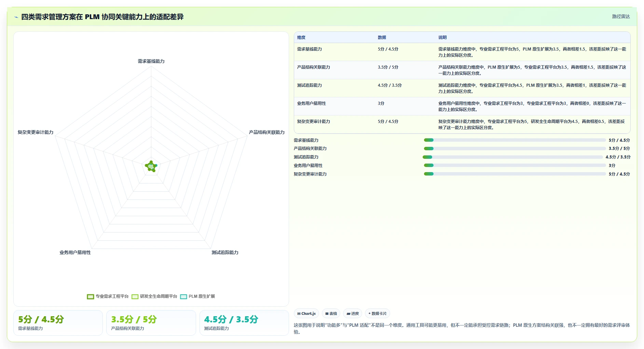
Task: Toggle the PLM 原生扩展 legend entry
Action: coord(197,296)
